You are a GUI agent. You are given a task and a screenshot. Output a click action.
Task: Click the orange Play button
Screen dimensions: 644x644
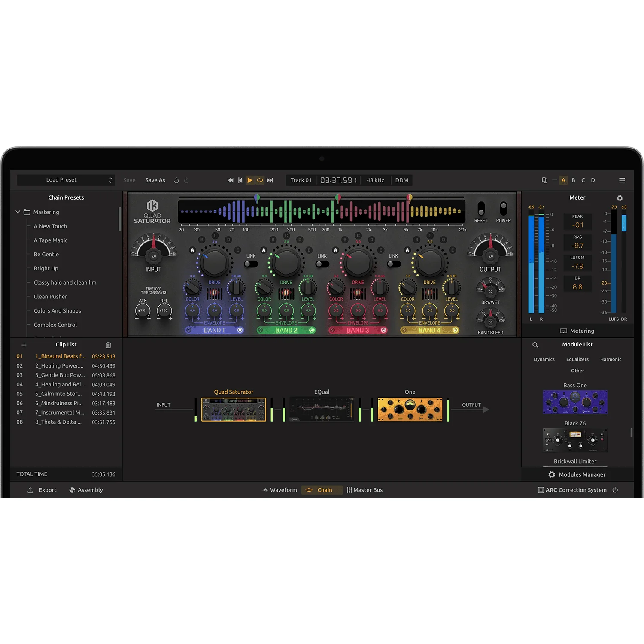pos(250,180)
